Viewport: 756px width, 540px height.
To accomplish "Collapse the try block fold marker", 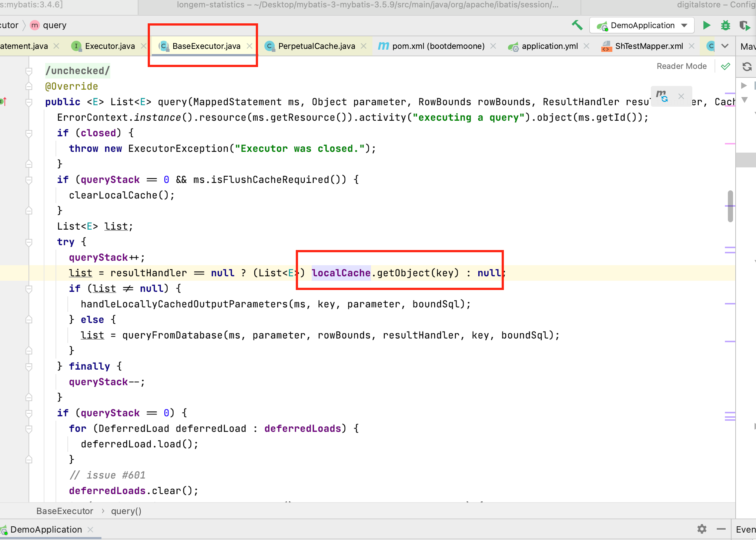I will pyautogui.click(x=29, y=242).
